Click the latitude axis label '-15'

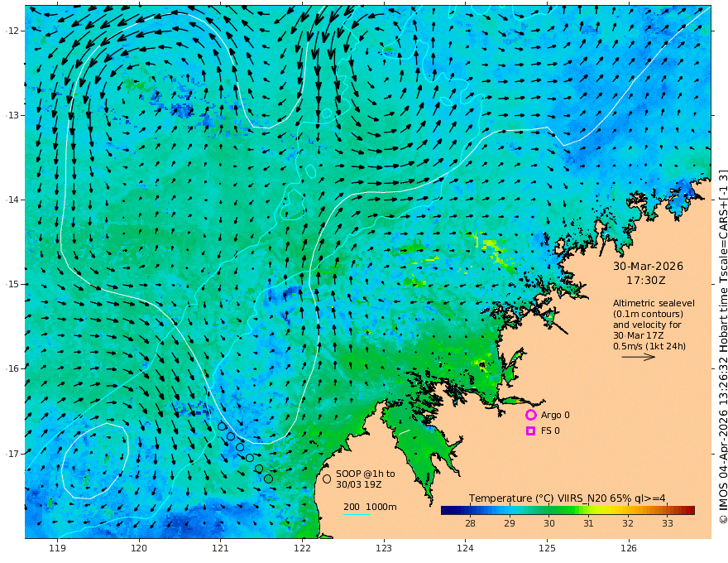coord(12,284)
